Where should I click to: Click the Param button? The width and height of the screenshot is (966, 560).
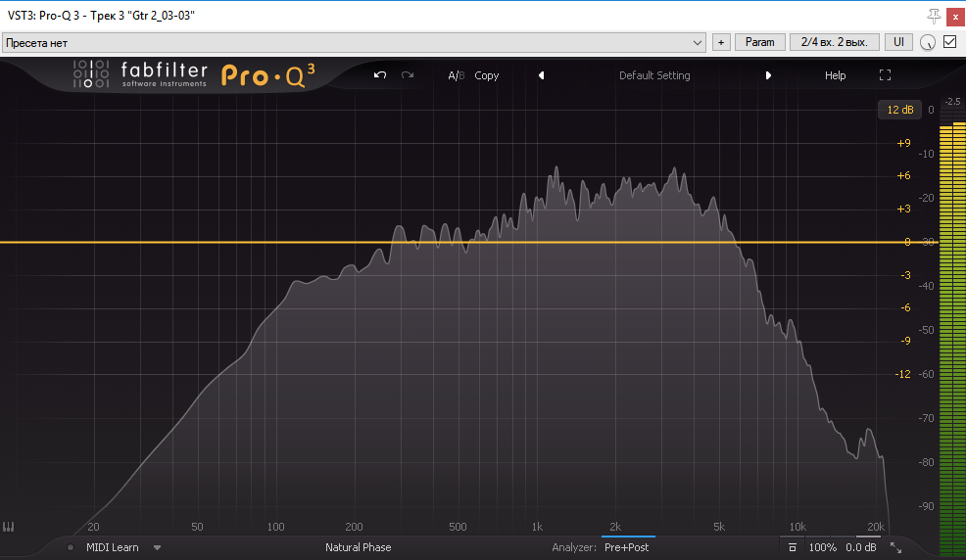pyautogui.click(x=759, y=42)
